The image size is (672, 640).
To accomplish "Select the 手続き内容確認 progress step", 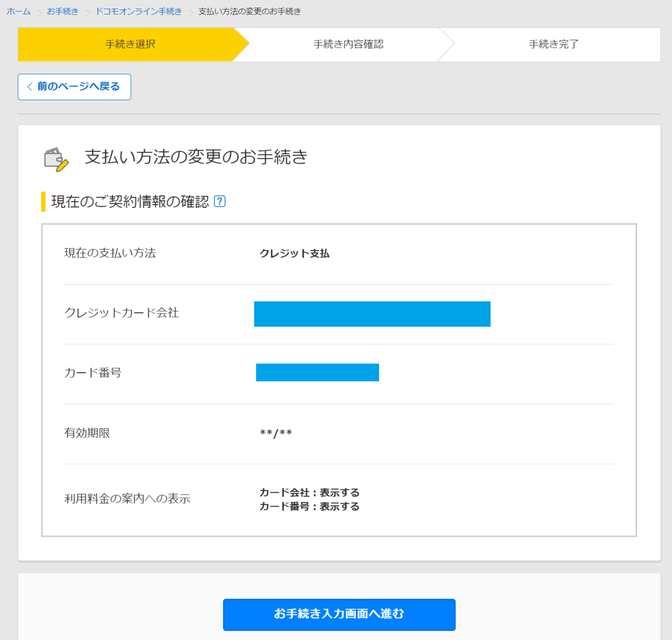I will pyautogui.click(x=348, y=44).
